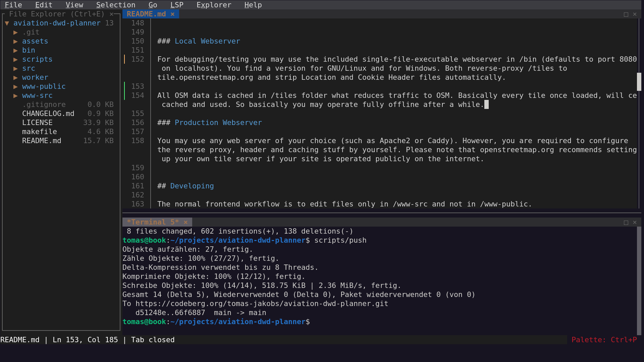Image resolution: width=644 pixels, height=362 pixels.
Task: Close the Terminal 5 tab with its x
Action: point(185,222)
